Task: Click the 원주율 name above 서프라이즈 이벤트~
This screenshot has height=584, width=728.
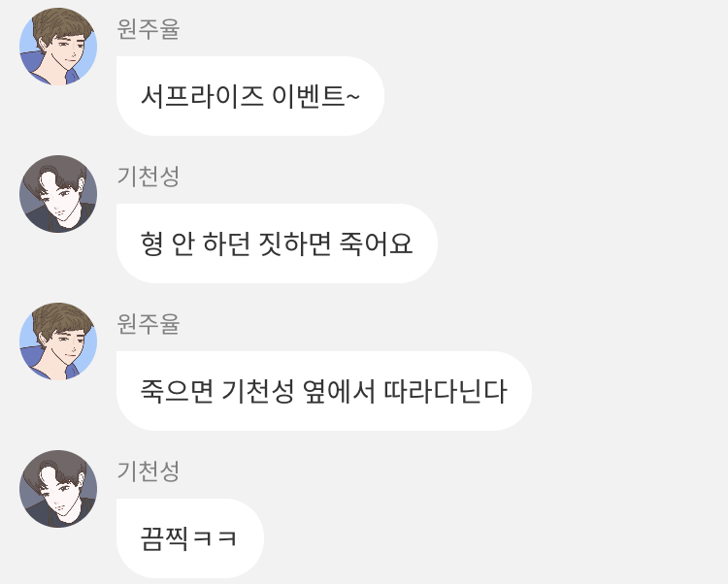Action: pos(149,29)
